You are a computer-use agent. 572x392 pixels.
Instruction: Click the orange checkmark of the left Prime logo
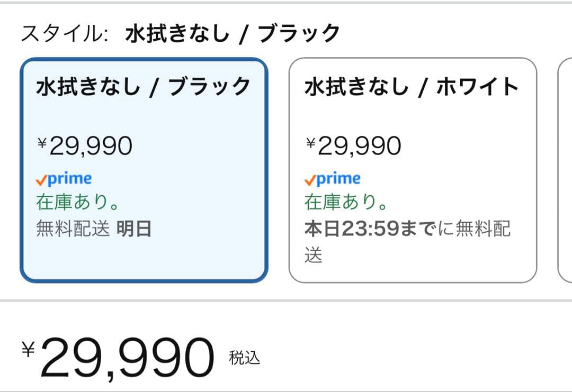pos(41,179)
